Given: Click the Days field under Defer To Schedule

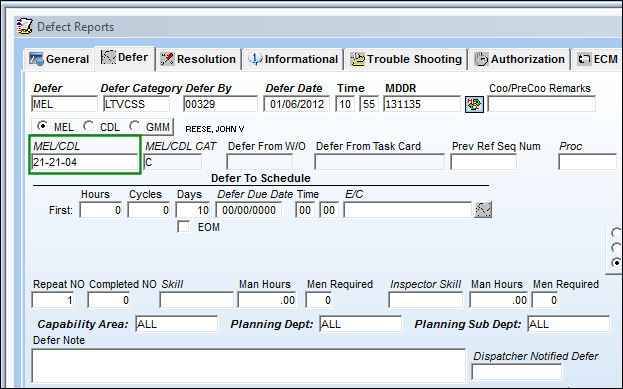Looking at the screenshot, I should [x=193, y=210].
